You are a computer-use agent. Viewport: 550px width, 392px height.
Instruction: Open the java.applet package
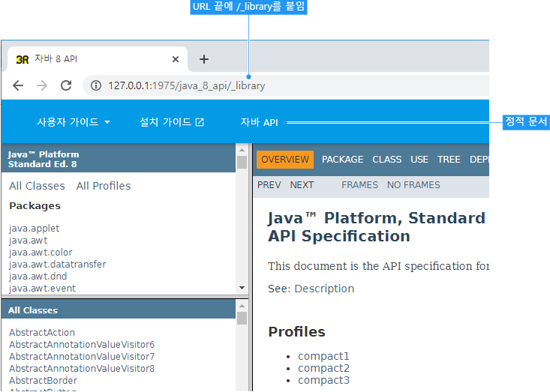(34, 229)
